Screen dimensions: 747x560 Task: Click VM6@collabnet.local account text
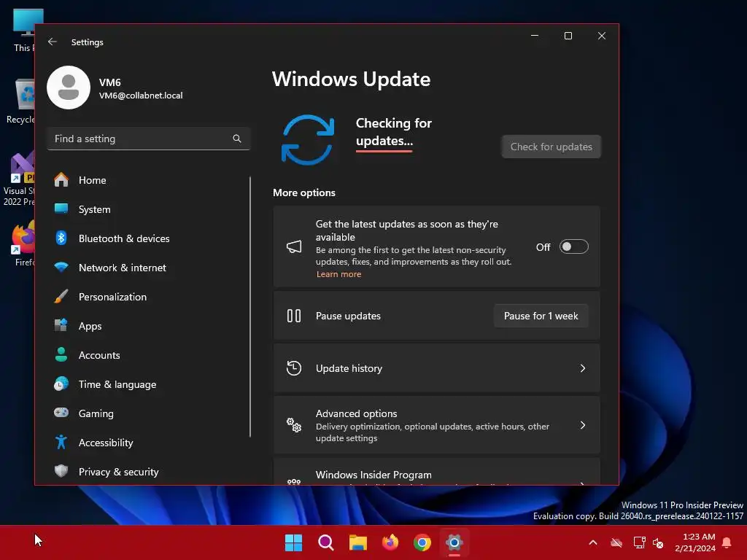(141, 96)
